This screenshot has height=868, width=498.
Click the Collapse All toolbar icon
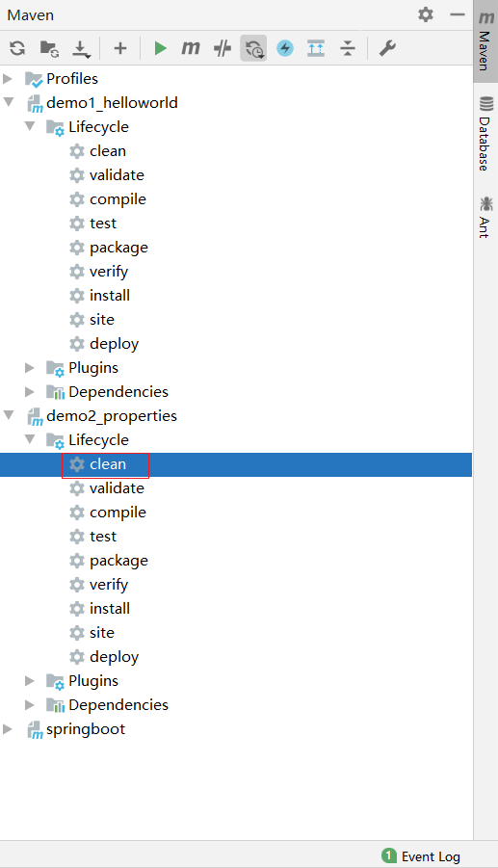[348, 48]
